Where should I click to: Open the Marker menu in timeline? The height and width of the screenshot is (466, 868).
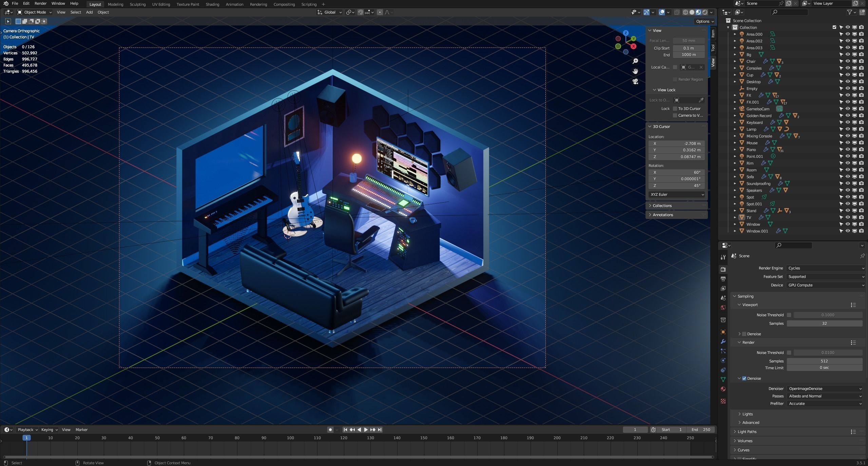(81, 430)
